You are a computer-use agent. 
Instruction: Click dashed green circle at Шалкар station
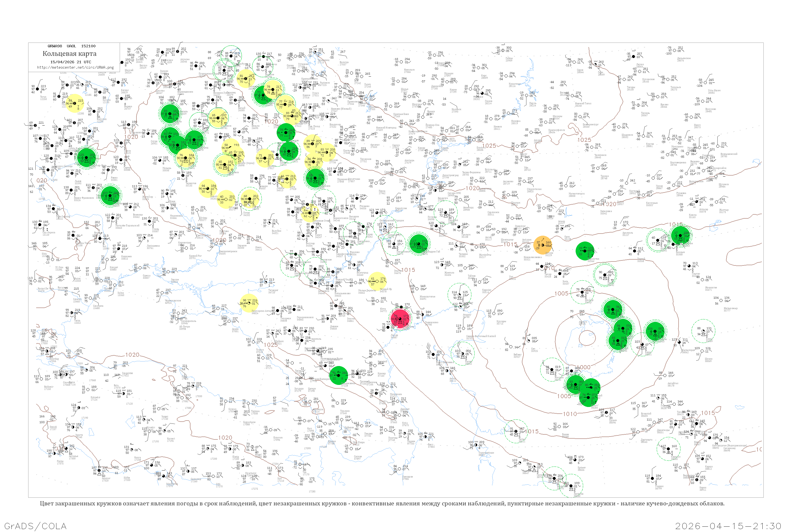pos(582,292)
